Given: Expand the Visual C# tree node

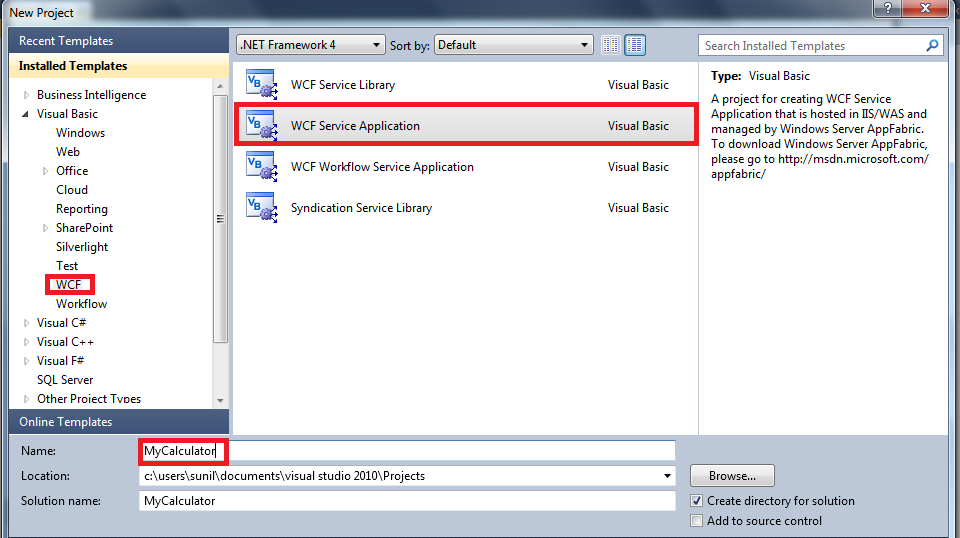Looking at the screenshot, I should 26,323.
